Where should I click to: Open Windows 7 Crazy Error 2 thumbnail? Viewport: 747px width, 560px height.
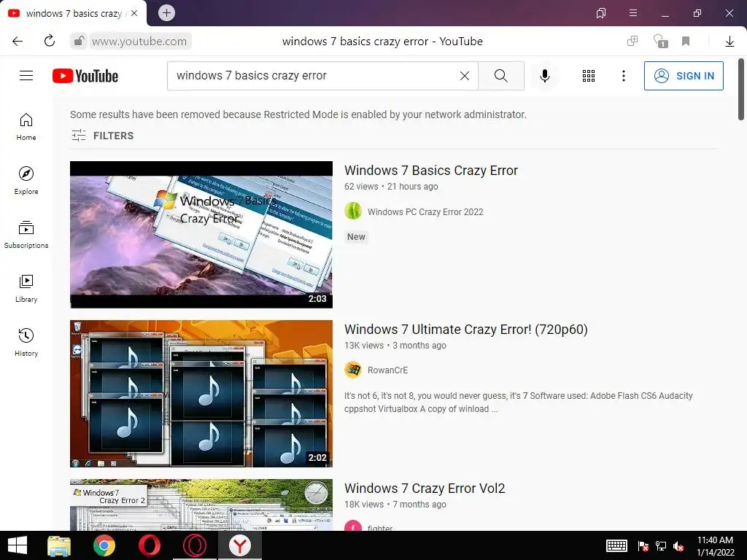click(x=201, y=505)
